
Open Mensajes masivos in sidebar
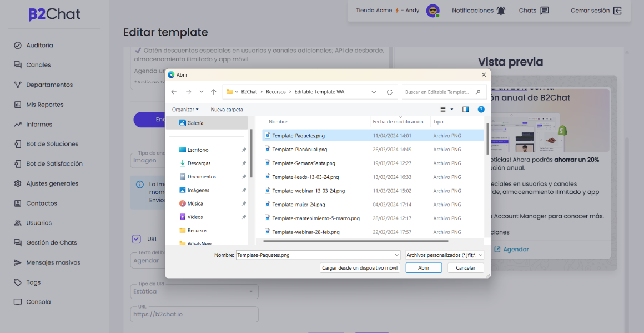pyautogui.click(x=53, y=262)
